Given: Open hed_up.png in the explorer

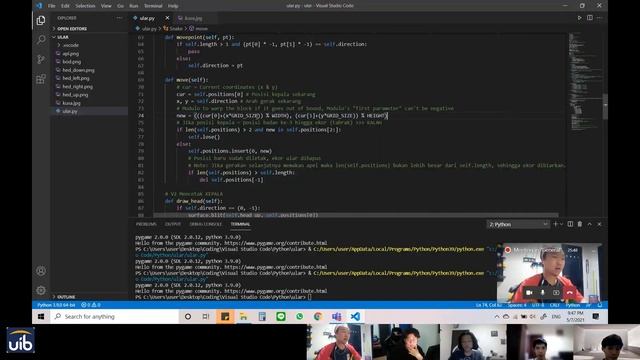Looking at the screenshot, I should point(75,95).
